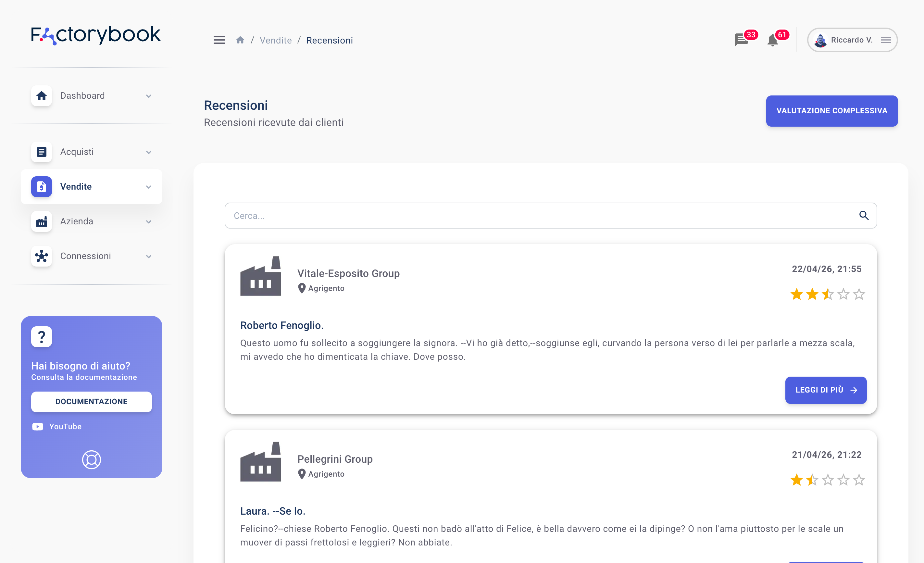Viewport: 924px width, 563px height.
Task: Open the messages chat icon
Action: (741, 40)
